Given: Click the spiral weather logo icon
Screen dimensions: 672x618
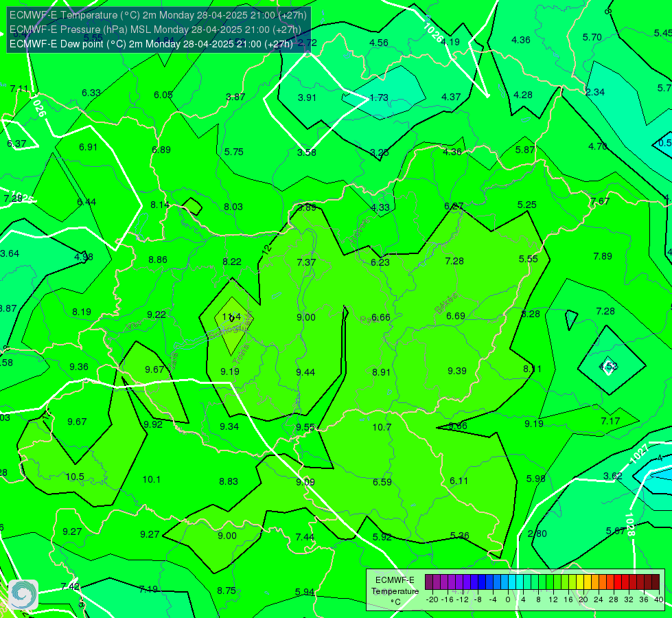Looking at the screenshot, I should pyautogui.click(x=23, y=595).
